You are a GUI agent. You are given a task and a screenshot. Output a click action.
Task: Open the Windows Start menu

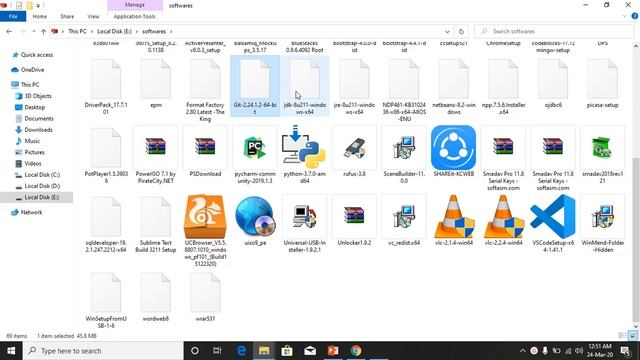[11, 351]
